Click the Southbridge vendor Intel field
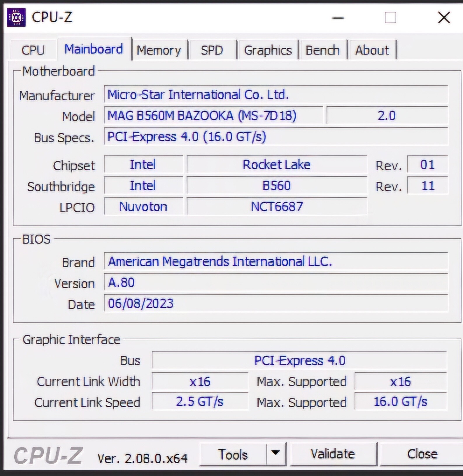Viewport: 463px width, 476px height. 143,185
